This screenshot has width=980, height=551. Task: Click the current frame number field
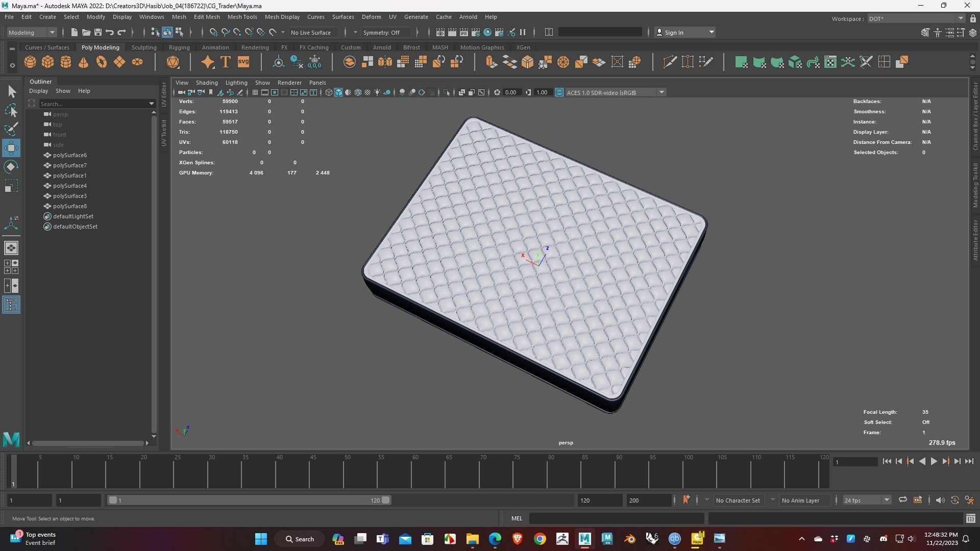855,462
